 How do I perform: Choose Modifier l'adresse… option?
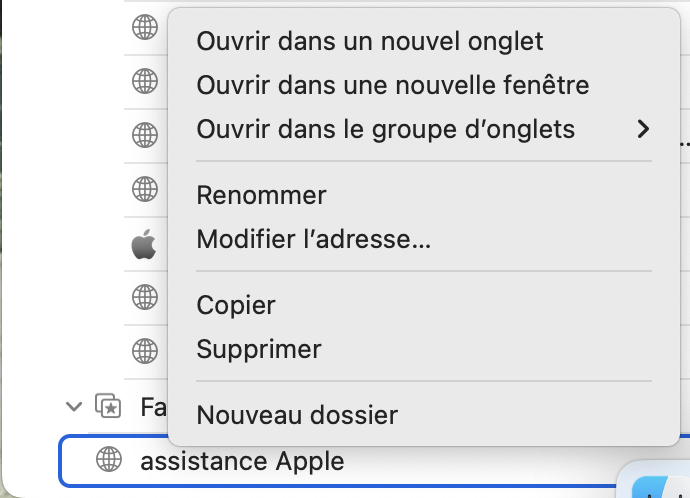(x=314, y=239)
